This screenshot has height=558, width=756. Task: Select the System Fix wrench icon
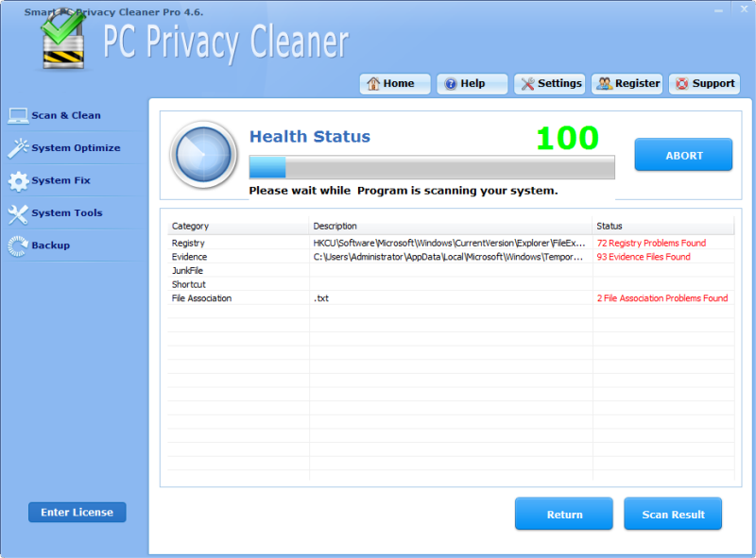[19, 180]
